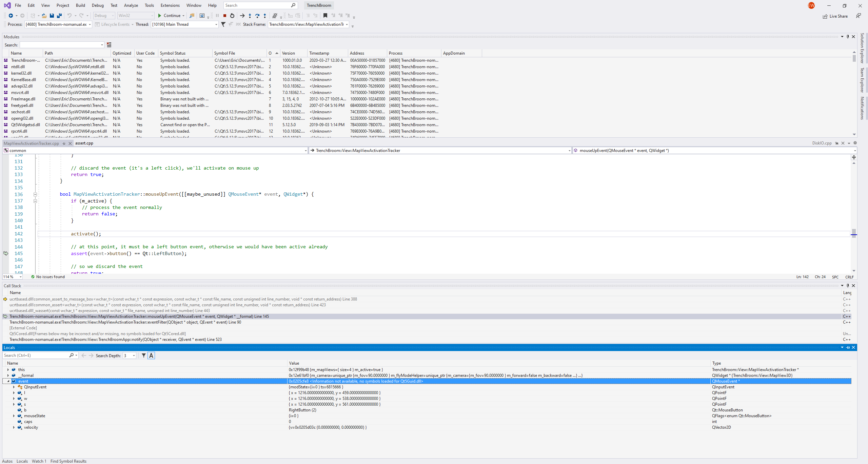Open the Debug menu

click(x=98, y=5)
